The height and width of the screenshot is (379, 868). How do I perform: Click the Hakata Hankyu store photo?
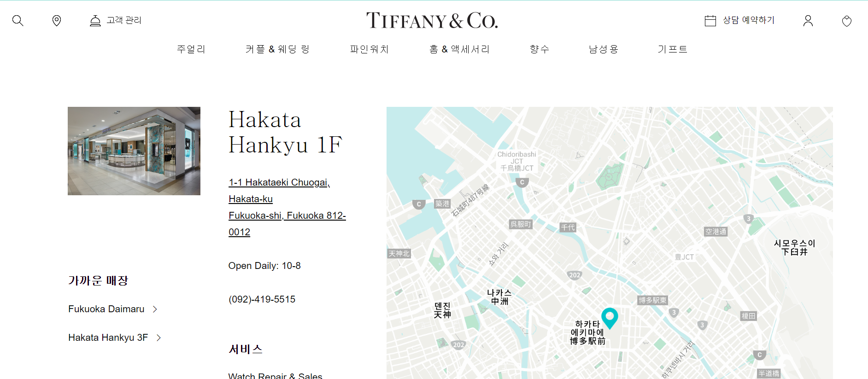[134, 151]
